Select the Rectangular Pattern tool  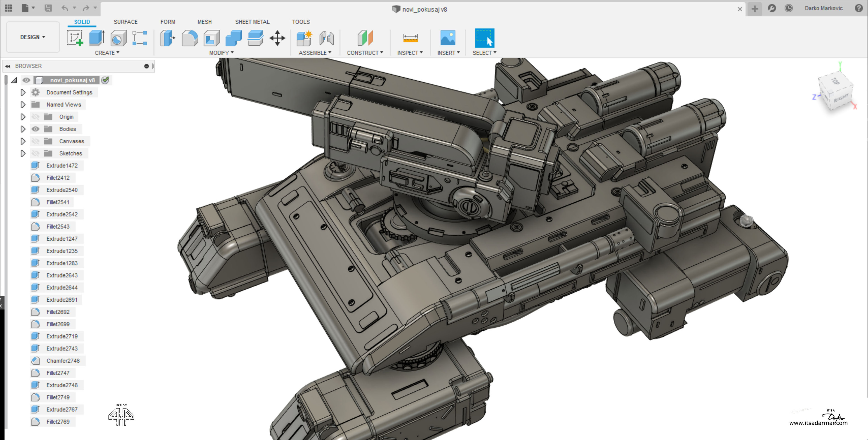[x=139, y=38]
